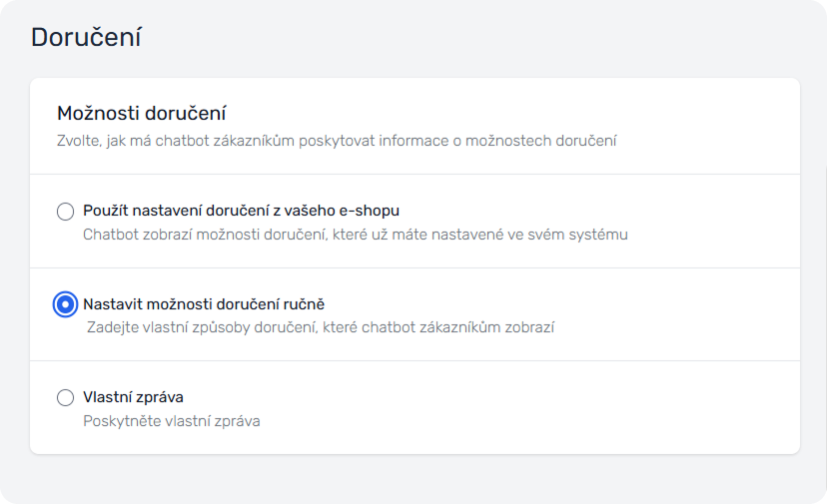Select the e-shop delivery settings radio button
The height and width of the screenshot is (504, 827).
pyautogui.click(x=66, y=211)
